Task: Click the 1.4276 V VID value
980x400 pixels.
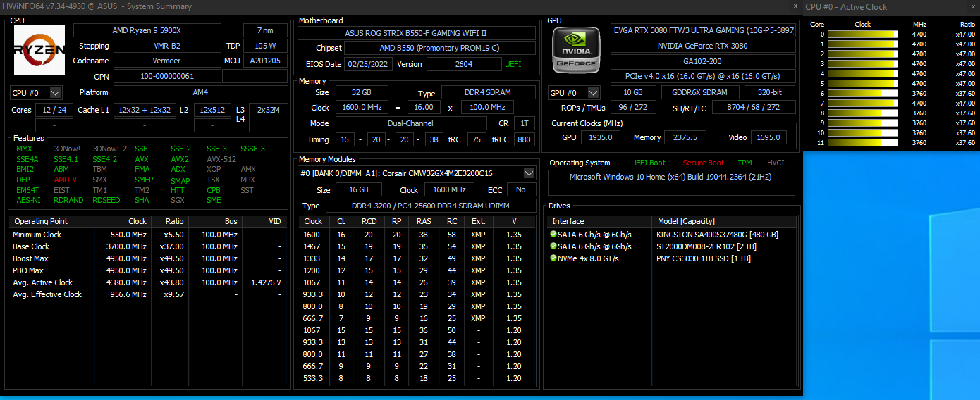Action: coord(266,282)
